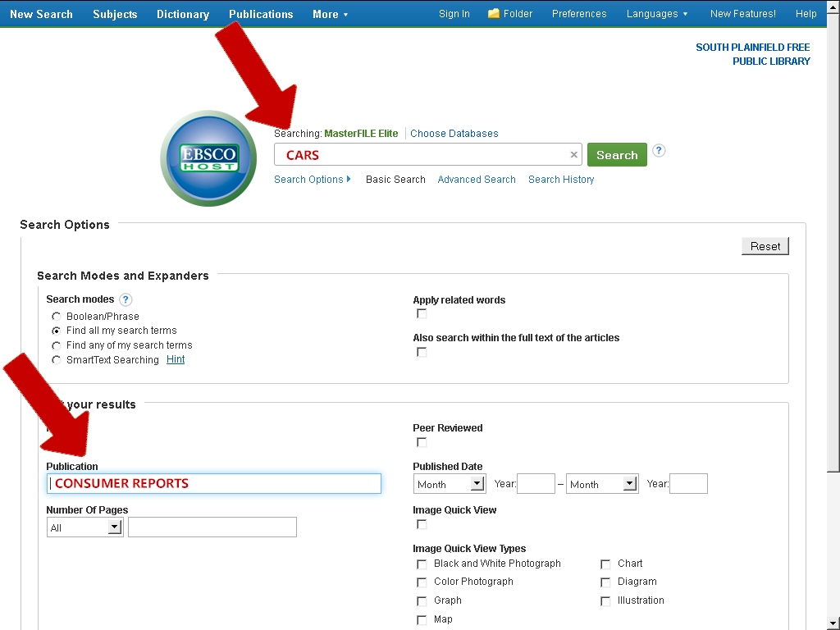Open the Search History link
Screen dimensions: 840x630
(561, 180)
